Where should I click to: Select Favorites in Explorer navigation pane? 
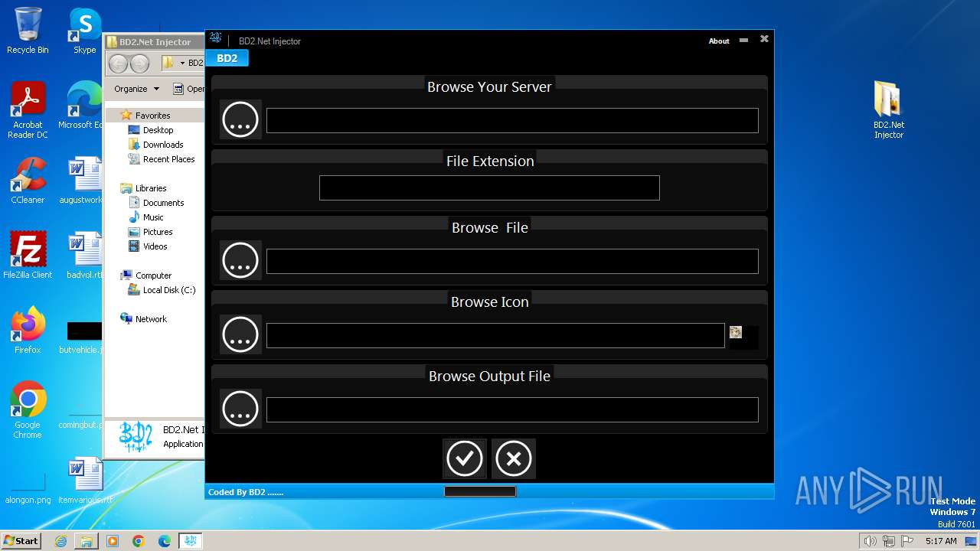[152, 116]
